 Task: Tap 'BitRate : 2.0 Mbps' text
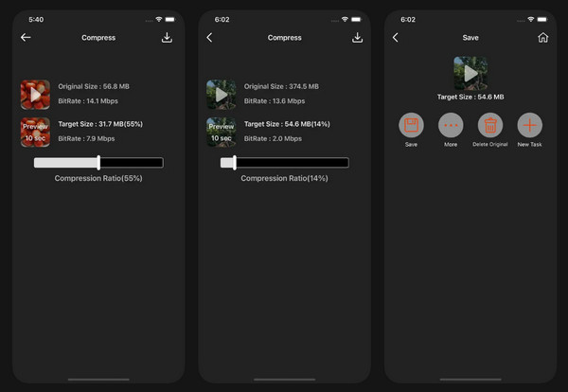tap(273, 138)
